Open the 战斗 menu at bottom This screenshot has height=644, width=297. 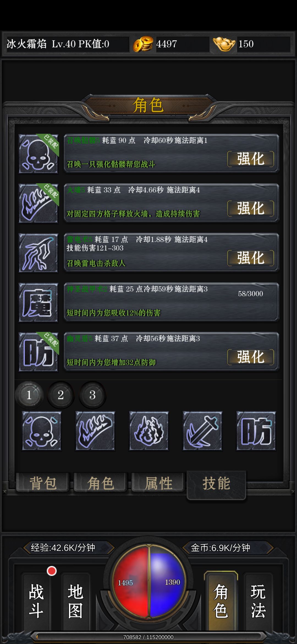(36, 601)
